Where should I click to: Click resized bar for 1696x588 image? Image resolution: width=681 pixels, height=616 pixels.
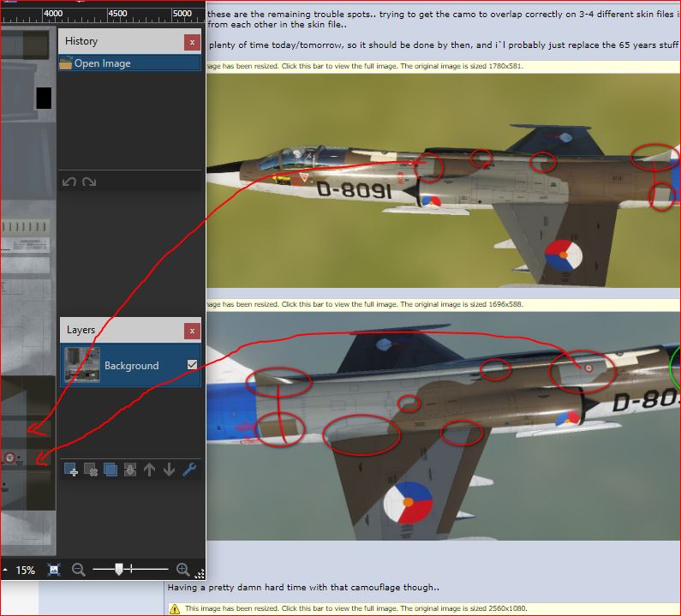pyautogui.click(x=443, y=304)
